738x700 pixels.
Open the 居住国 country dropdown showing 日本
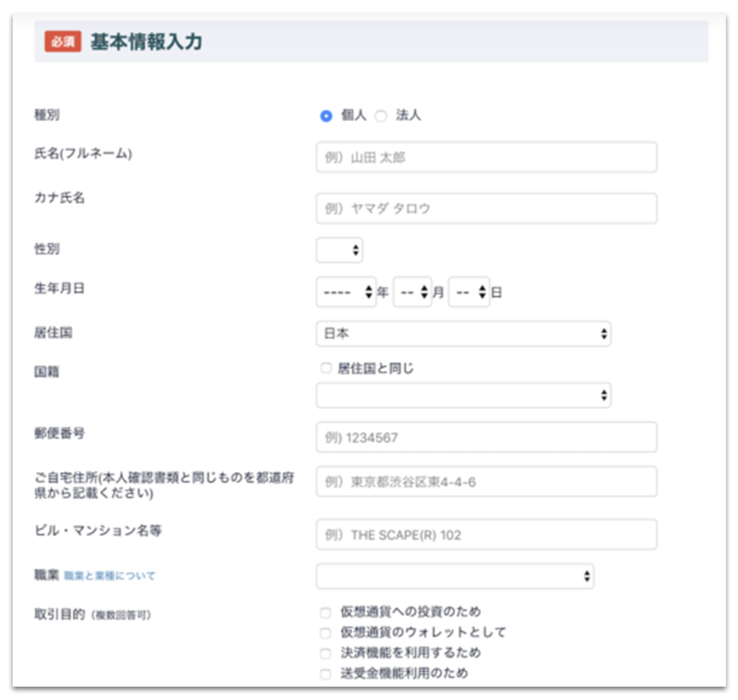coord(464,334)
